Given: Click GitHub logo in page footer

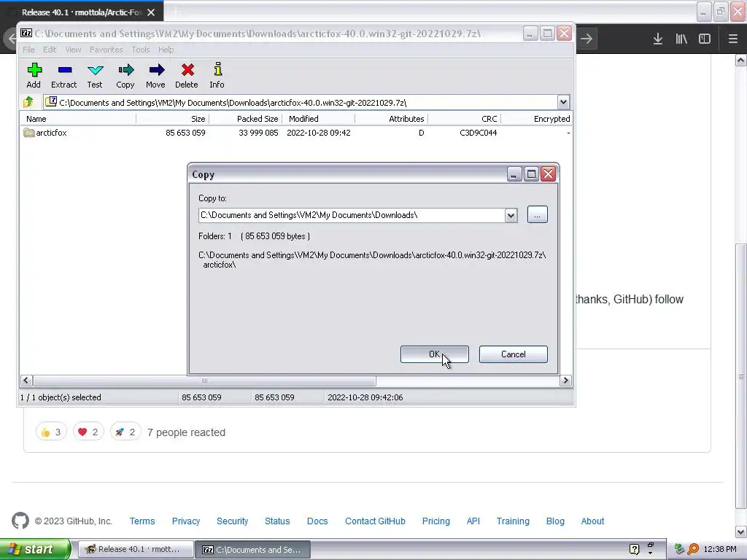Looking at the screenshot, I should point(20,521).
